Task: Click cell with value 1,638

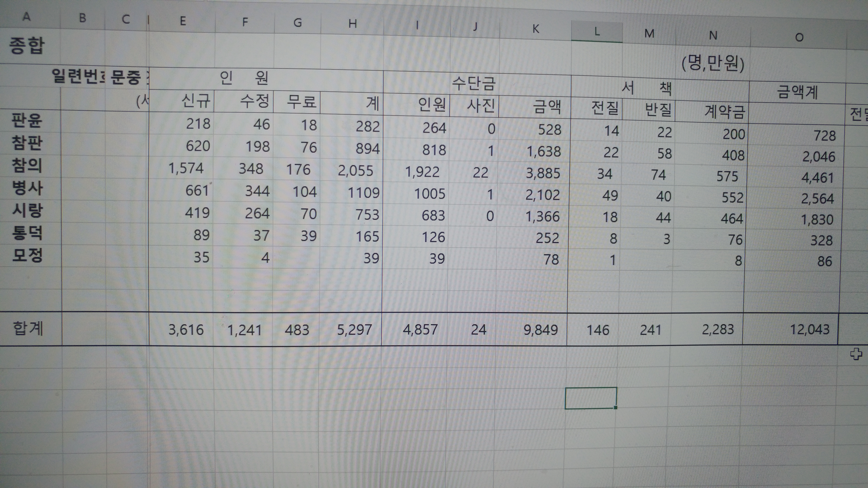Action: coord(544,152)
